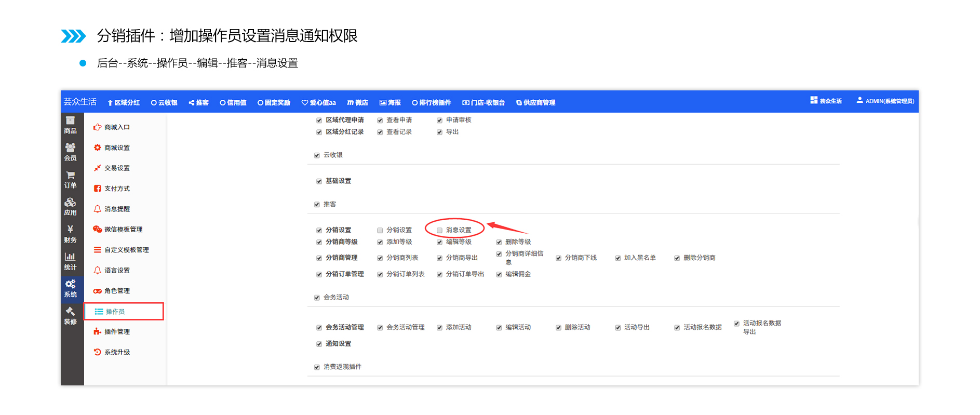980x415 pixels.
Task: Click the 插件管理 puzzle icon
Action: [x=97, y=331]
